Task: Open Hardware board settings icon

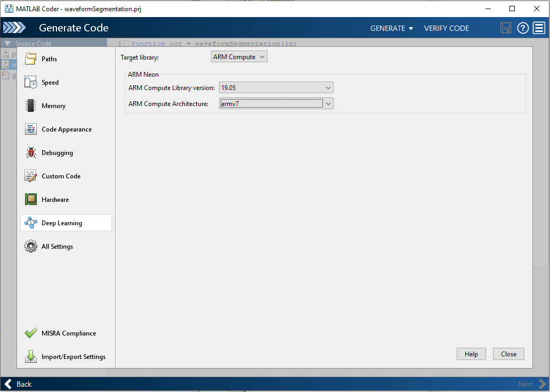Action: tap(31, 200)
